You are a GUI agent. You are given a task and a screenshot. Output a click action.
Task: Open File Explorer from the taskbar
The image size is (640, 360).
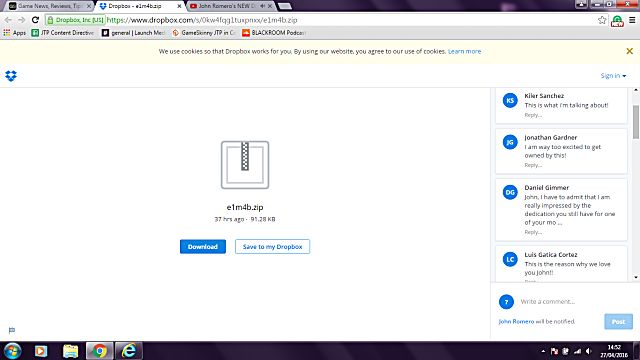70,351
